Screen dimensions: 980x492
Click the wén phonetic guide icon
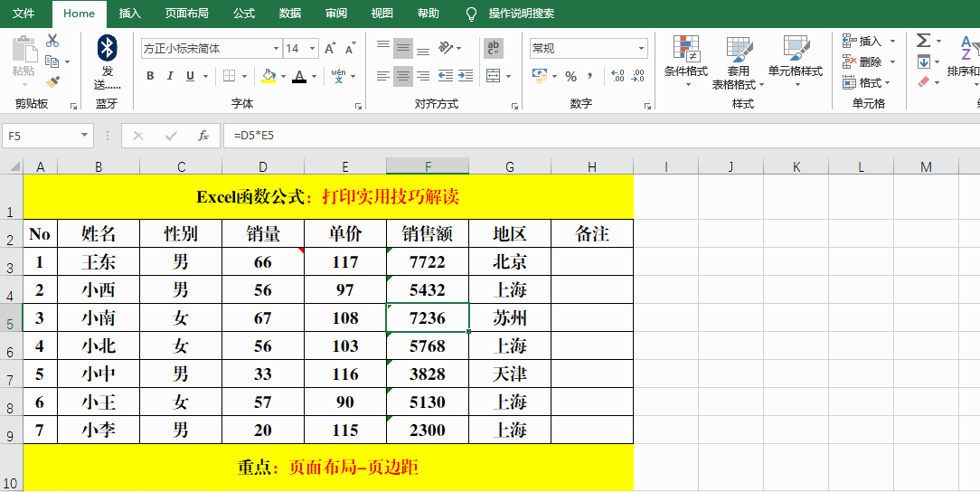(x=339, y=76)
